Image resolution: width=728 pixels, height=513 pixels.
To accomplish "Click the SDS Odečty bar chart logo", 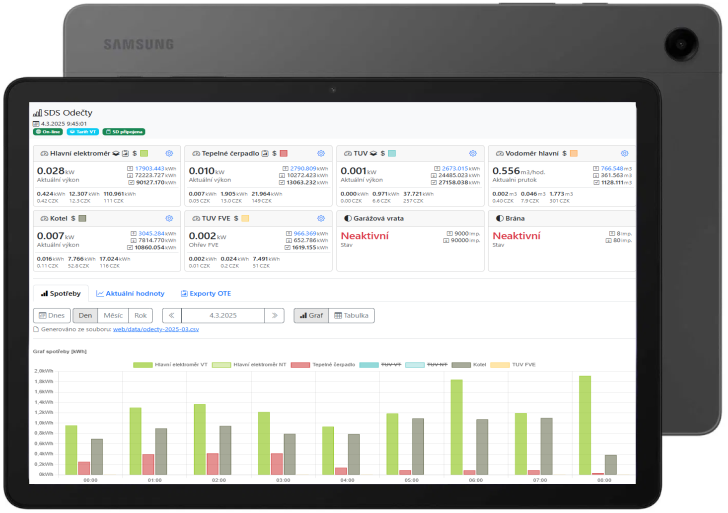I will (x=37, y=114).
